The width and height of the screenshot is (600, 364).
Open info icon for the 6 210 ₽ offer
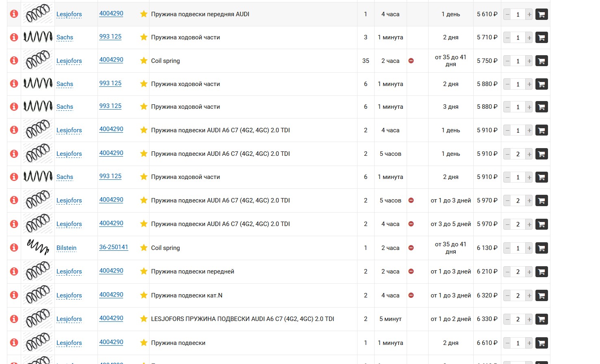14,271
